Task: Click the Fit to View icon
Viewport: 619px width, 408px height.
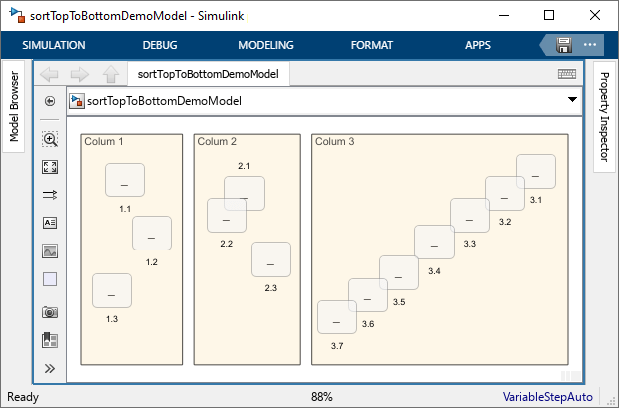Action: [50, 167]
